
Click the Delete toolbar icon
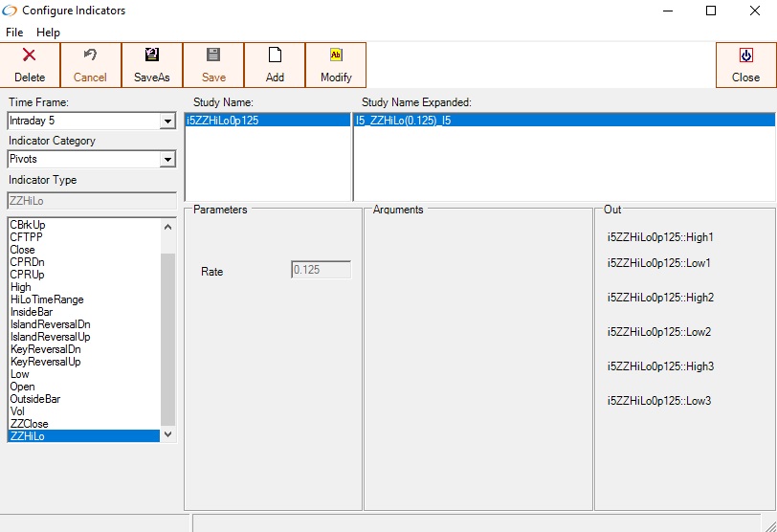click(x=30, y=55)
